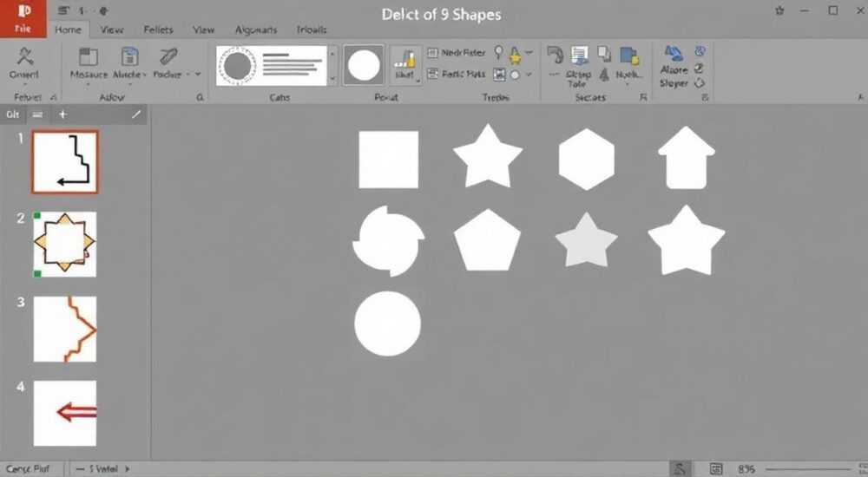Select the dotted circle style in gallery
Viewport: 868px width, 477px height.
click(238, 66)
